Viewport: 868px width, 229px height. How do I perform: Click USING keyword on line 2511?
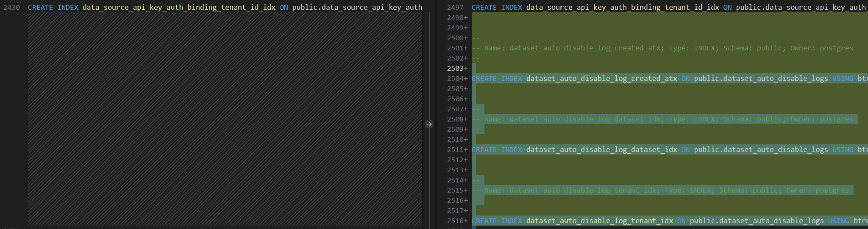(843, 150)
